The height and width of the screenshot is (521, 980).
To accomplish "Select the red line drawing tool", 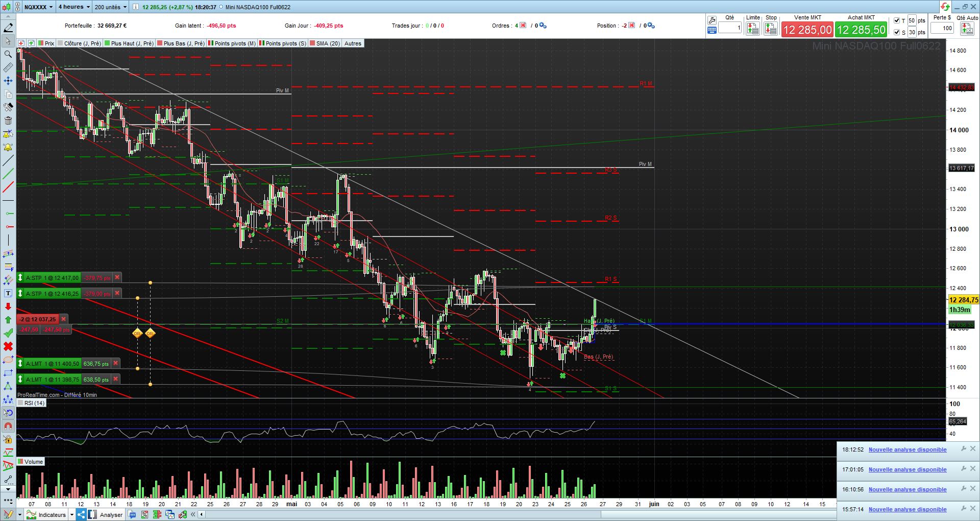I will 8,187.
